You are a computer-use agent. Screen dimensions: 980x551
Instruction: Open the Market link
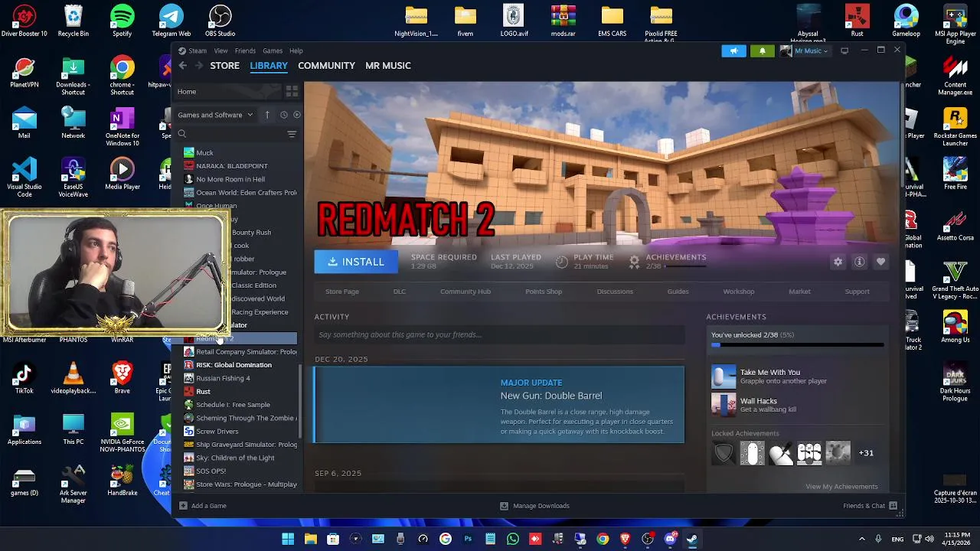[799, 292]
